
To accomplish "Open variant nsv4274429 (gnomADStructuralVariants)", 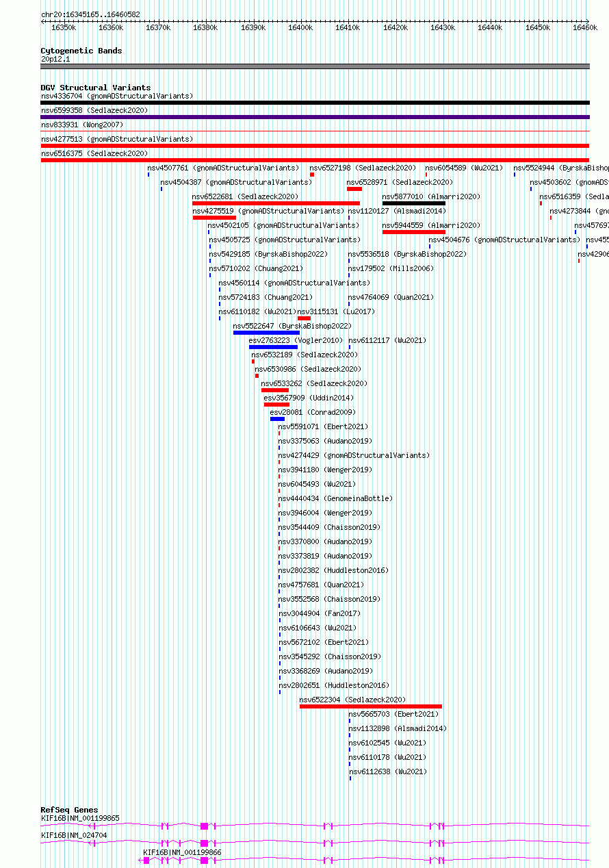I will point(354,455).
